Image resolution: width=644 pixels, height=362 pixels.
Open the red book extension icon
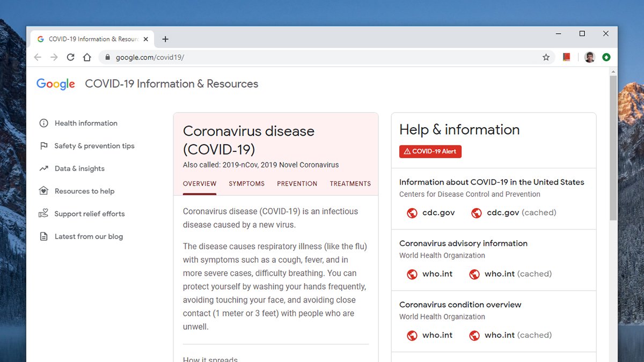[566, 57]
